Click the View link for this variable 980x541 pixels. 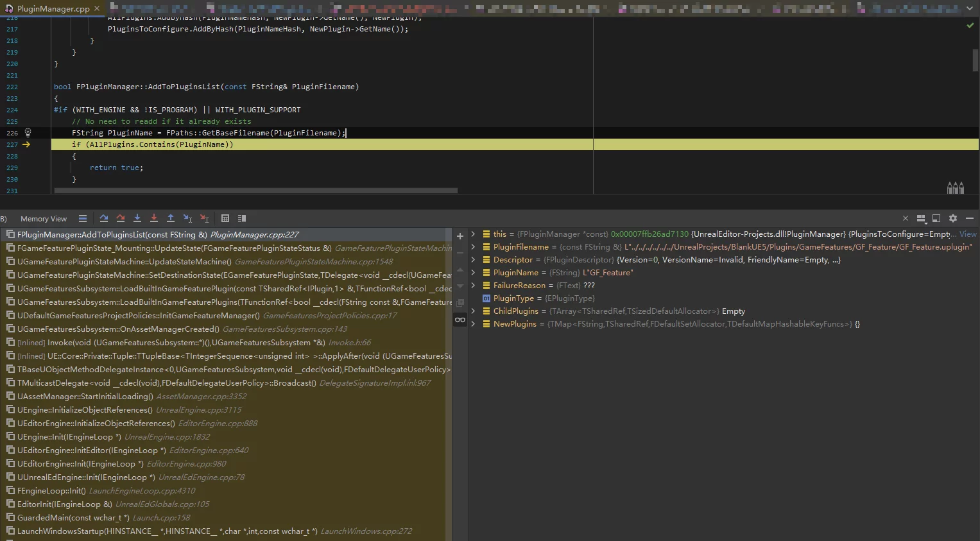point(968,234)
